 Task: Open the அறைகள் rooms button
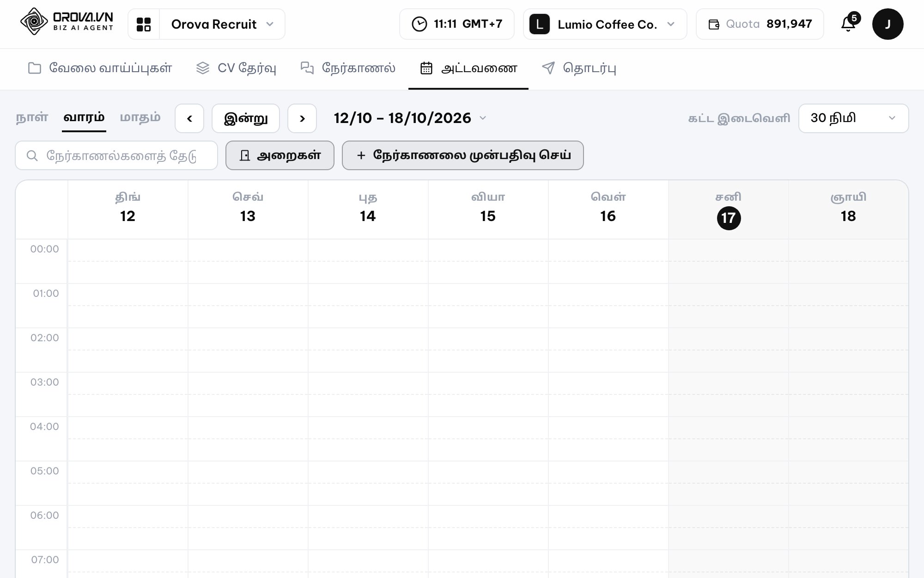(280, 155)
